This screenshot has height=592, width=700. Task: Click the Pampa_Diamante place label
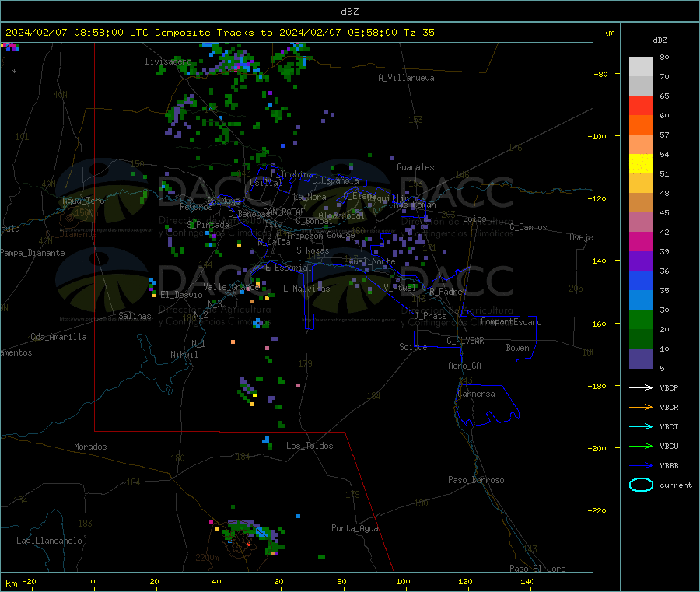click(x=32, y=253)
